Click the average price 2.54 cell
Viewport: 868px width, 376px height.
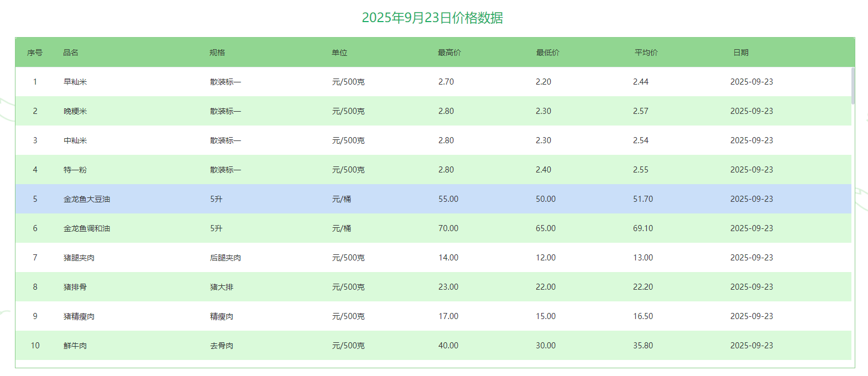(x=641, y=140)
